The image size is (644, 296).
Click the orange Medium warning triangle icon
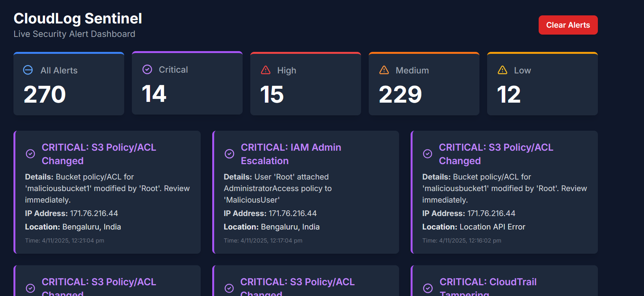(384, 70)
